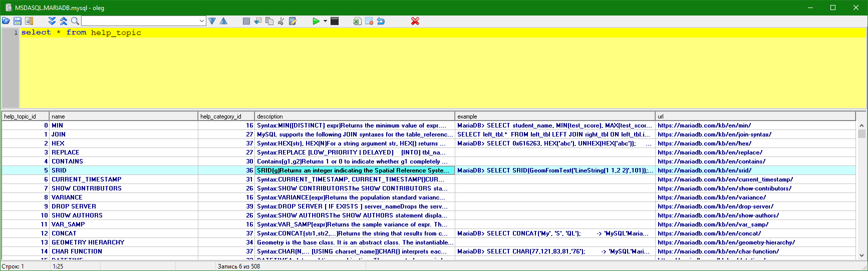Sort by the help_category_id column header
This screenshot has height=271, width=868.
coord(226,116)
